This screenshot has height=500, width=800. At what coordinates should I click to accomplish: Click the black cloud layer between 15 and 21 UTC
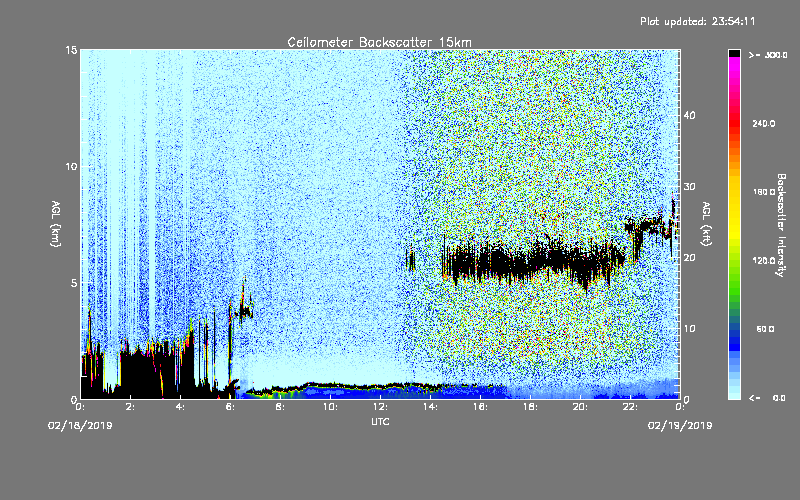pos(533,261)
